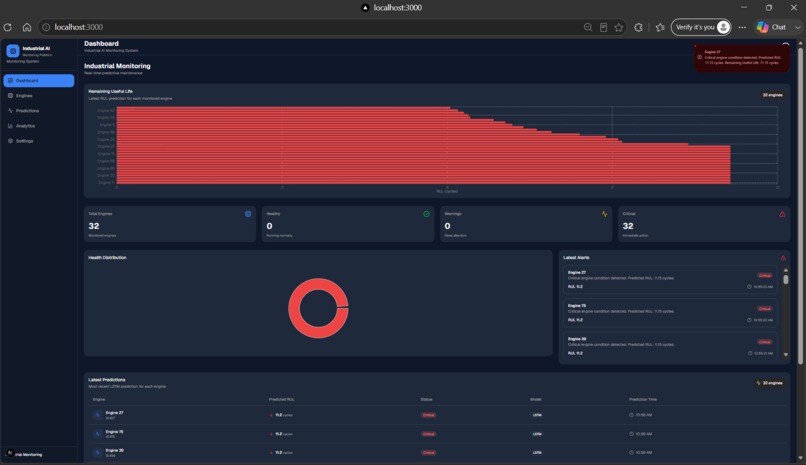Screen dimensions: 806x465
Task: Refresh the browser page
Action: pyautogui.click(x=8, y=27)
